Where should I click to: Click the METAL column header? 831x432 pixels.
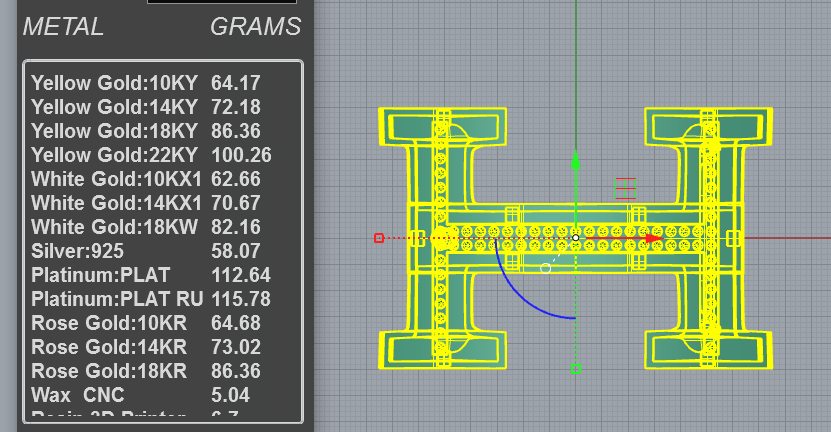click(63, 27)
